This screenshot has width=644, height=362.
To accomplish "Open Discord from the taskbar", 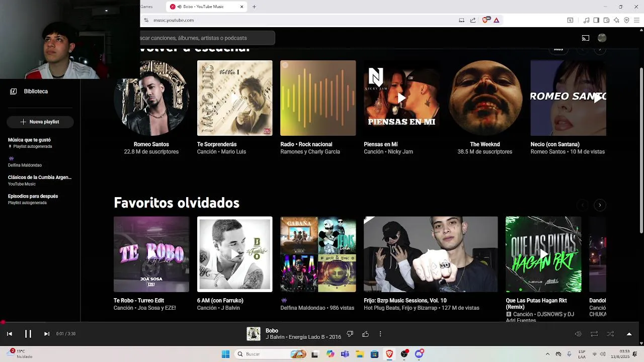I will tap(419, 354).
